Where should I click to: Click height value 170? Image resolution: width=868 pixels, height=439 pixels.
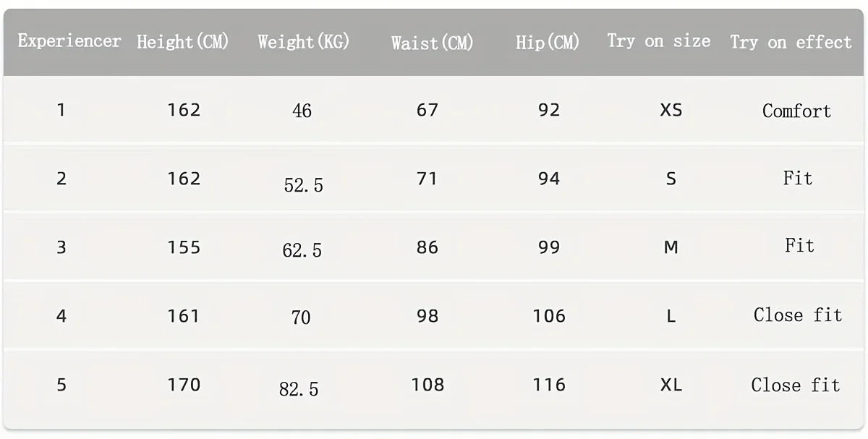(184, 385)
